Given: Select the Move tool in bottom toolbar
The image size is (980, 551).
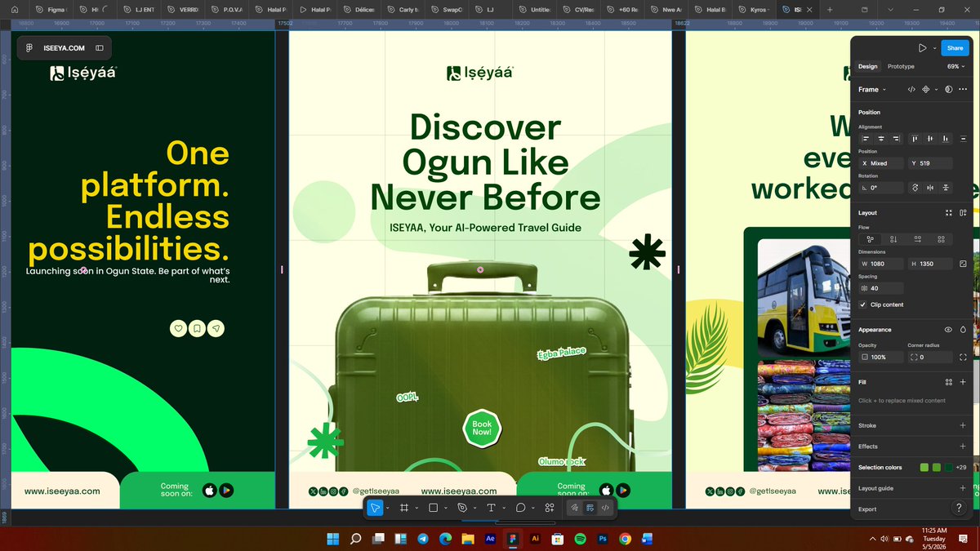Looking at the screenshot, I should pos(375,508).
